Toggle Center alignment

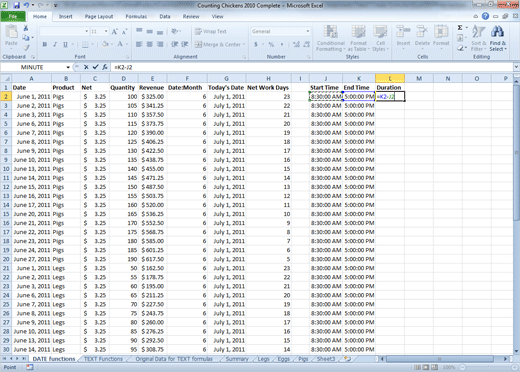pos(150,44)
